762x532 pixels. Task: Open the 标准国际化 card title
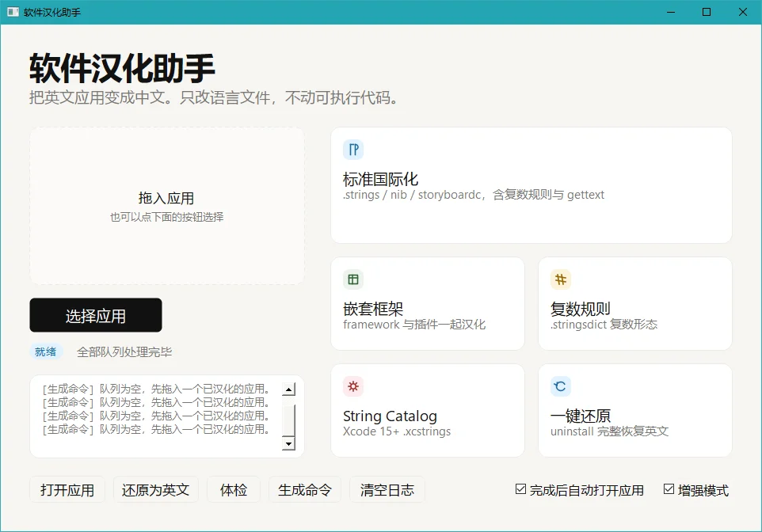(x=380, y=179)
